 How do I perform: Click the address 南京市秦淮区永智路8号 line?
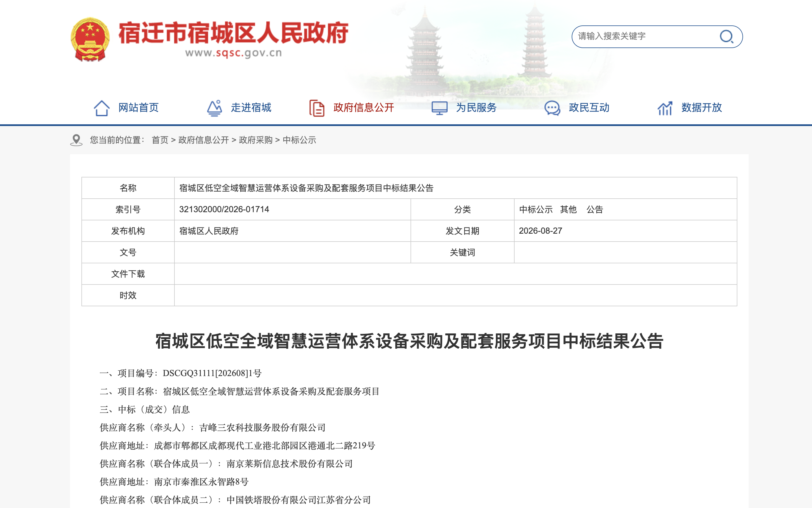tap(174, 482)
